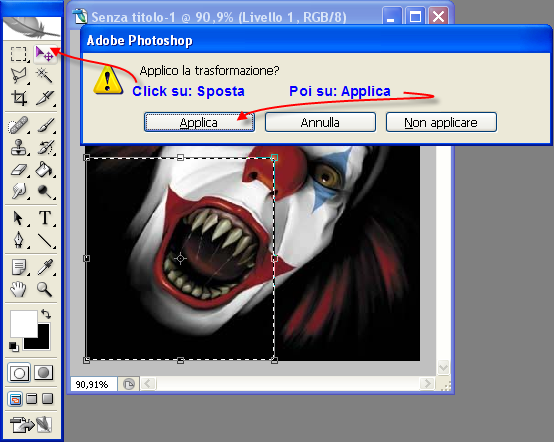Swap foreground and background colors
Screen dimensions: 554x442
(x=46, y=314)
